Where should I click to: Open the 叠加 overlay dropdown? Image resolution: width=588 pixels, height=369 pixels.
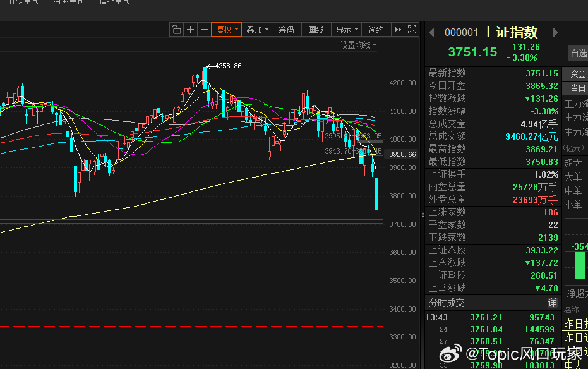(257, 30)
